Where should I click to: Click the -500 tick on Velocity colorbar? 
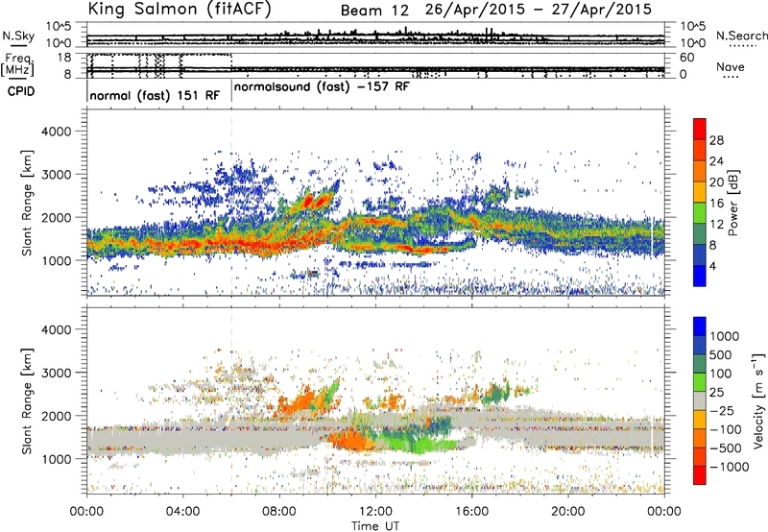[x=725, y=448]
